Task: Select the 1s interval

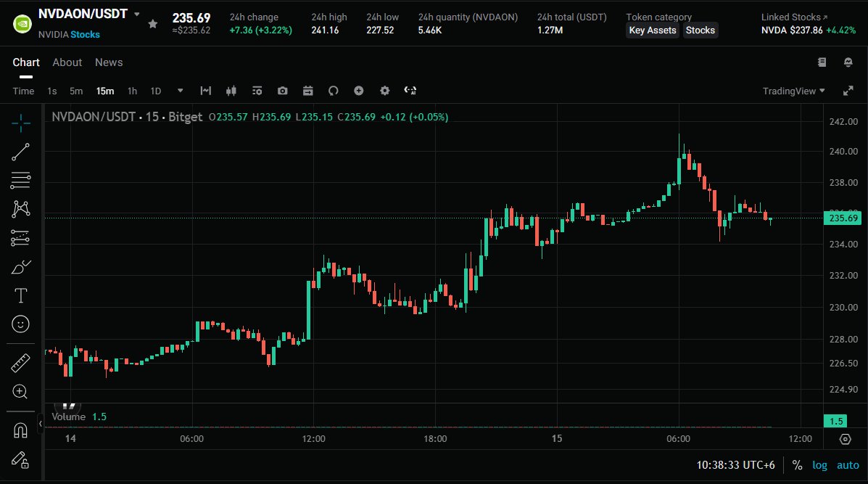Action: coord(52,91)
